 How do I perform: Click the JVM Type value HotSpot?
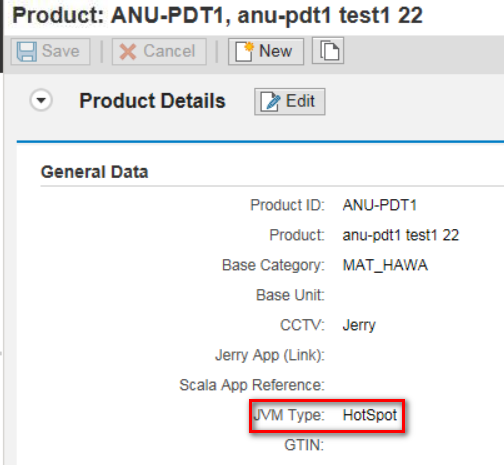pyautogui.click(x=370, y=415)
